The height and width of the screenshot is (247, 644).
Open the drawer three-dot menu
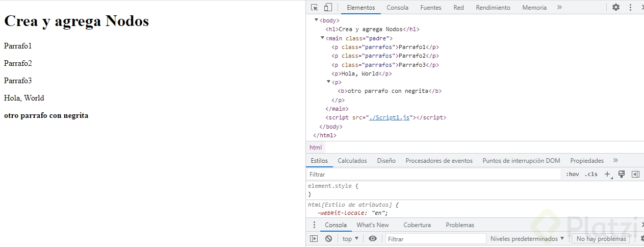pyautogui.click(x=314, y=225)
